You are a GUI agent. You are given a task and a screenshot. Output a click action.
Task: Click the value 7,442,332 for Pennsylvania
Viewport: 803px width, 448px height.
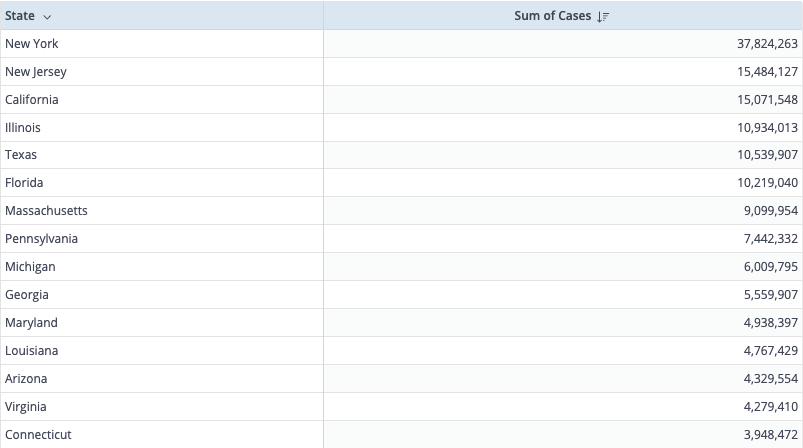tap(771, 239)
